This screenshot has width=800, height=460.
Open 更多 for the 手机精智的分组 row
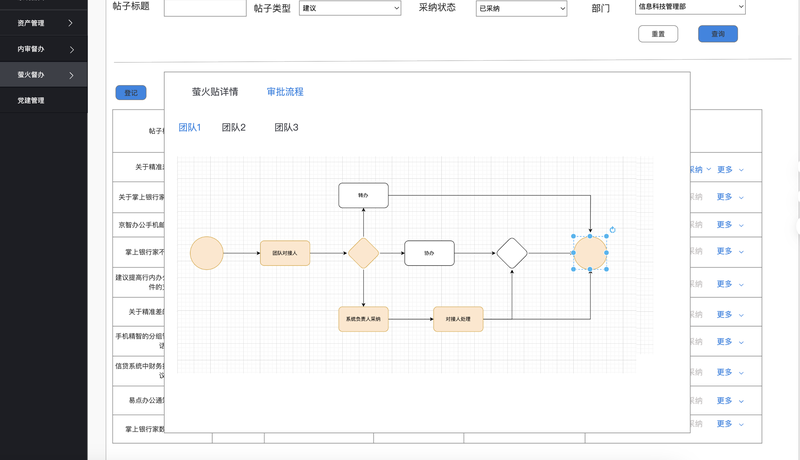[x=730, y=342]
